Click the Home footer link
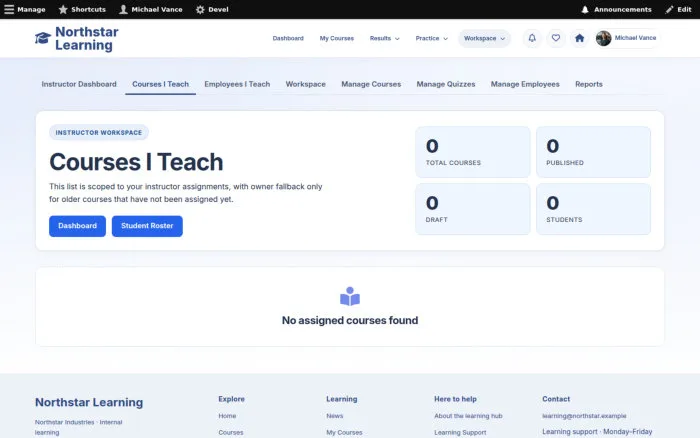Viewport: 700px width, 438px height. pos(227,416)
